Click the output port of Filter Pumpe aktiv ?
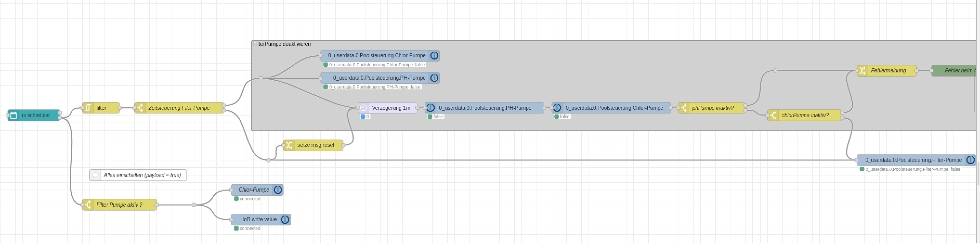This screenshot has width=980, height=243. pyautogui.click(x=157, y=205)
